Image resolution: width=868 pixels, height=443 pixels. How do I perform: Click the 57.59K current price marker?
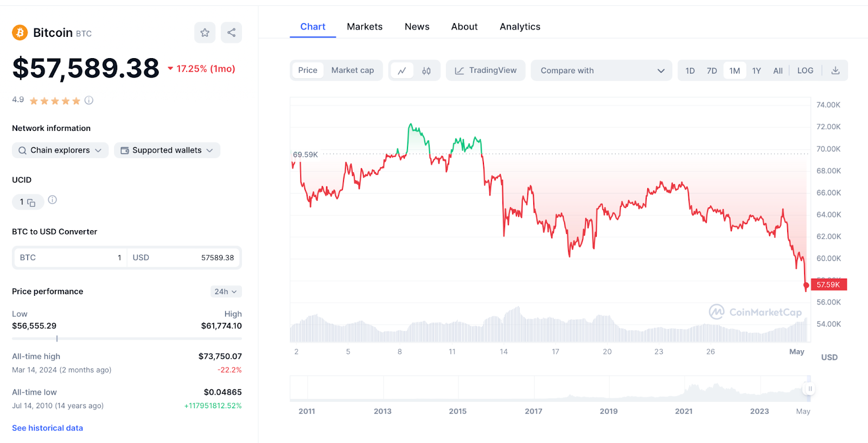click(x=829, y=284)
